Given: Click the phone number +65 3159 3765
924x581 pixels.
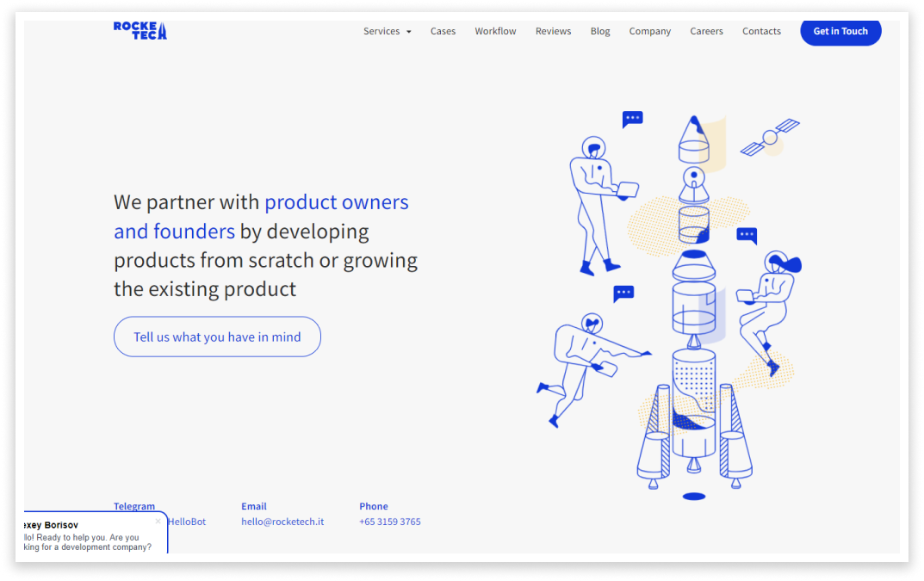Looking at the screenshot, I should (x=390, y=522).
